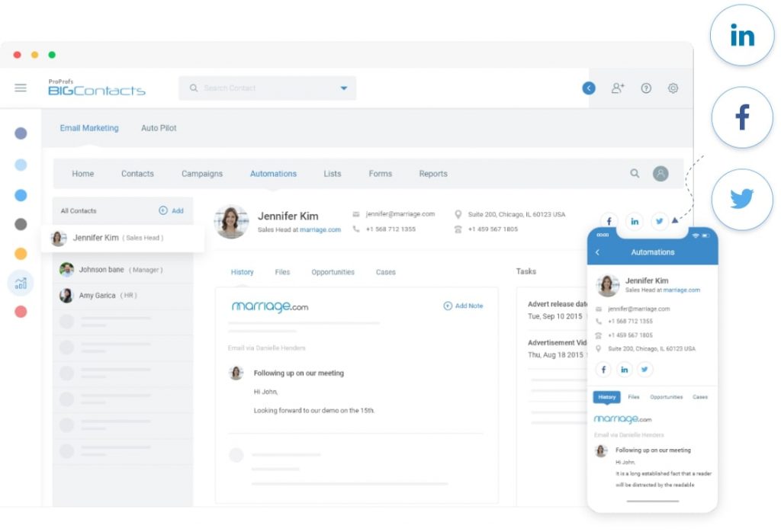Select Johnson bane in contacts list
Viewport: 781px width, 532px height.
pos(123,270)
